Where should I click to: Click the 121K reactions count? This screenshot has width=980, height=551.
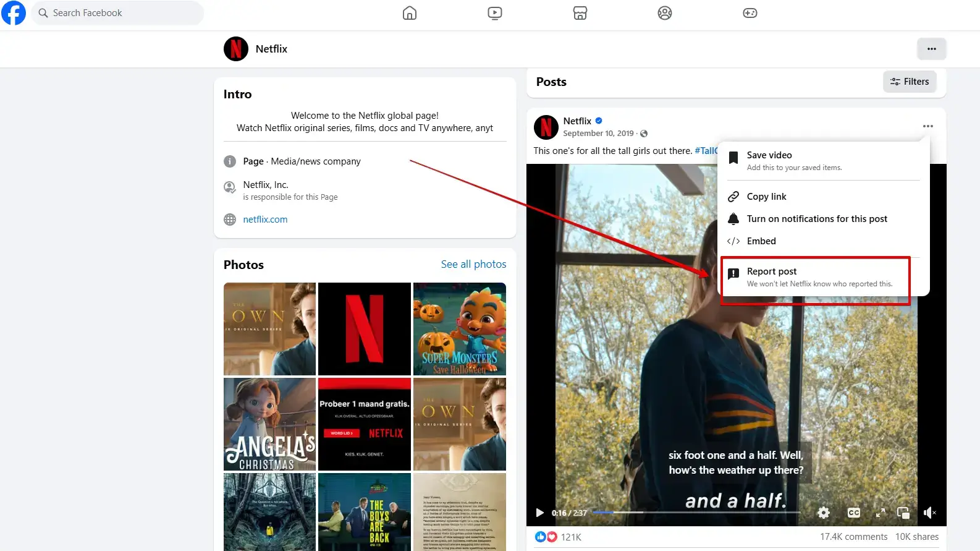[571, 537]
